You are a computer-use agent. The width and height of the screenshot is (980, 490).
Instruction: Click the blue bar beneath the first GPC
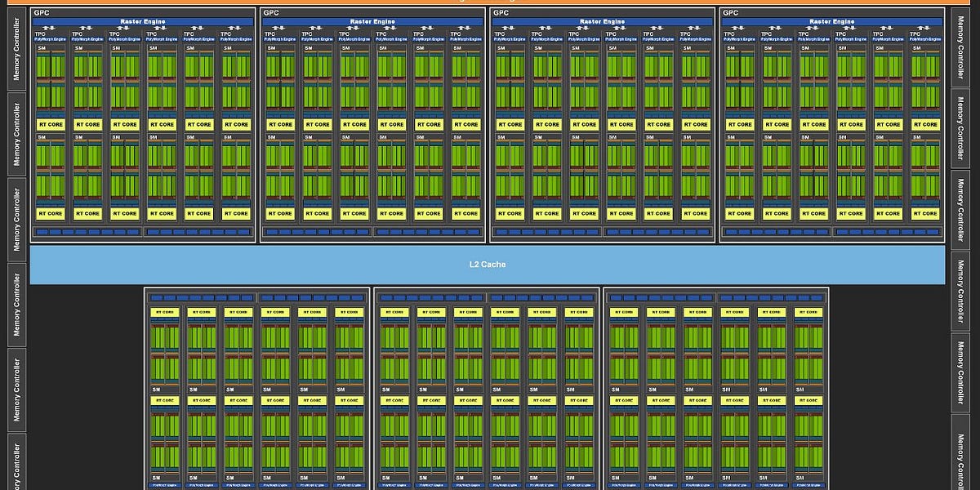click(x=140, y=232)
